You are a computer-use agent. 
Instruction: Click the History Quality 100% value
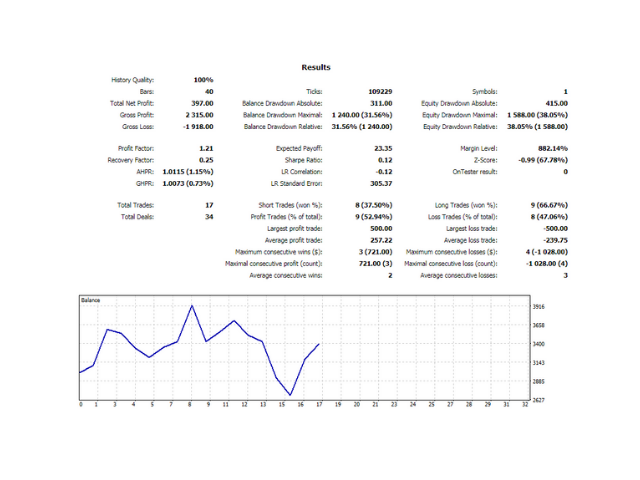(x=201, y=78)
